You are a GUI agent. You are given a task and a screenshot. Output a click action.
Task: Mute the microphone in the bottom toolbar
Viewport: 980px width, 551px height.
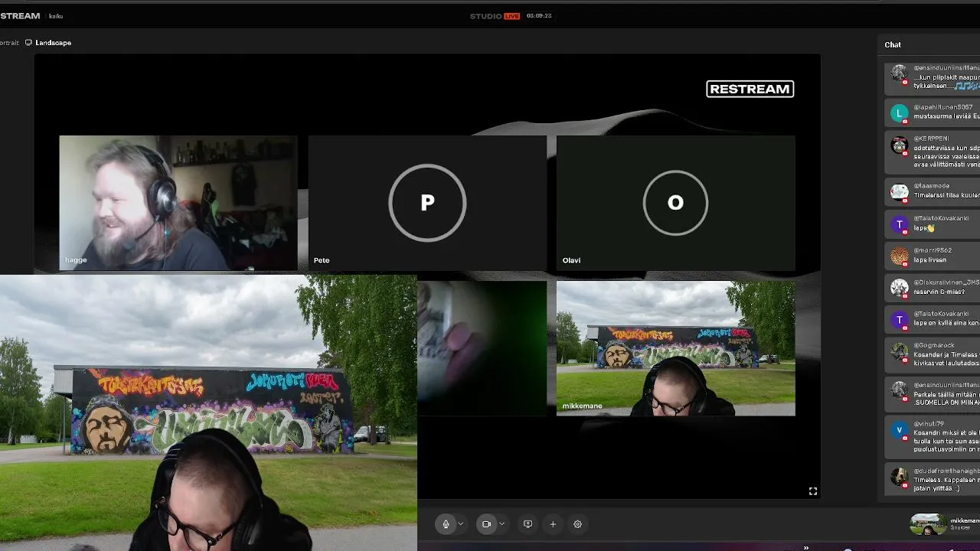pyautogui.click(x=446, y=524)
